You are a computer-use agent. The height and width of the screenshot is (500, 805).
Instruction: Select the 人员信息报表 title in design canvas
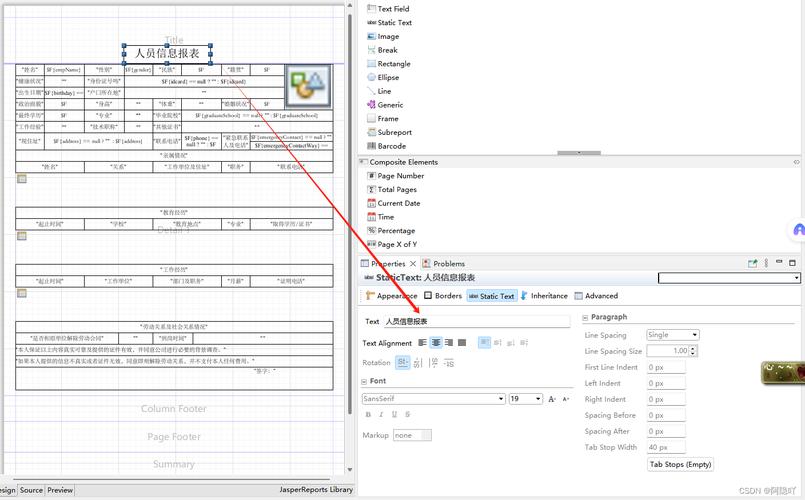click(x=167, y=53)
